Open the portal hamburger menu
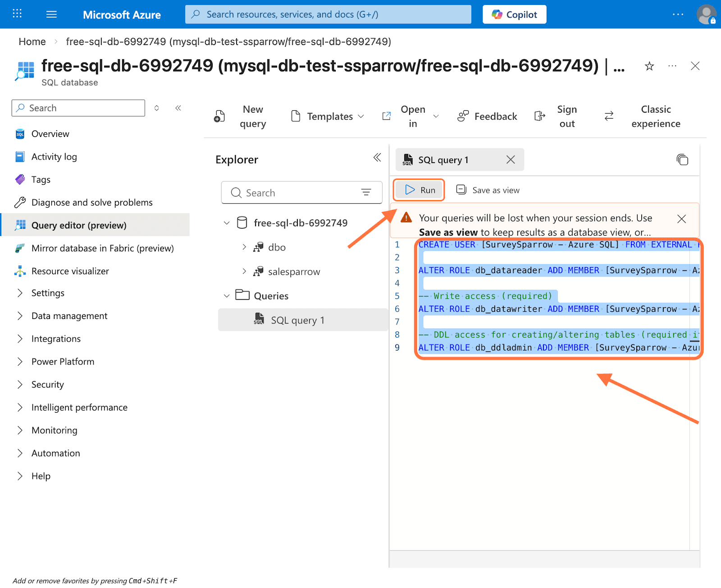Viewport: 721px width, 588px height. 51,14
